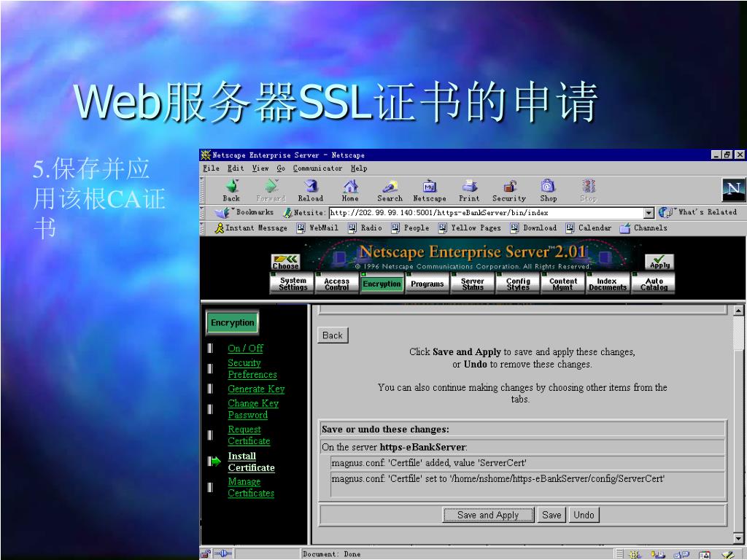
Task: Open What's Related button
Action: (x=698, y=212)
